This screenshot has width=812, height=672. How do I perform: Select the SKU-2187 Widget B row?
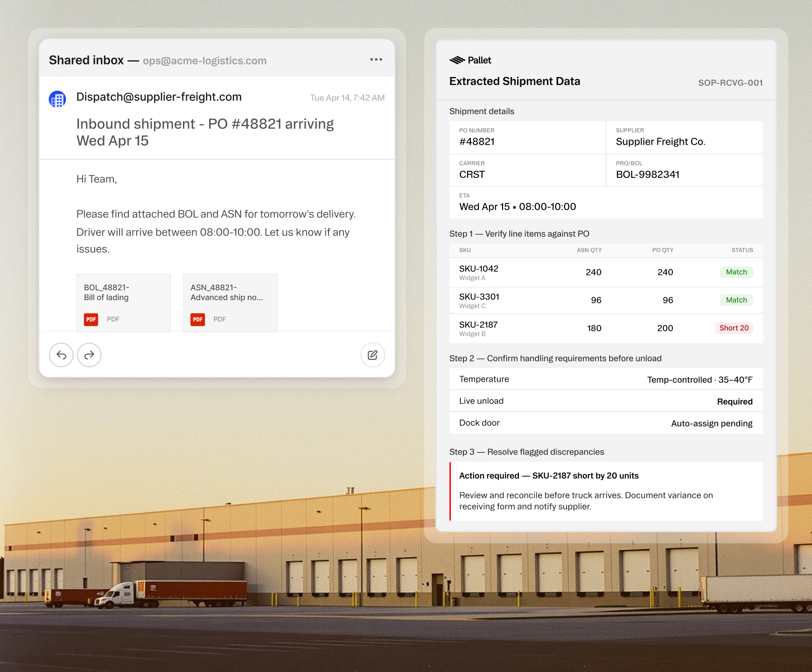point(606,329)
